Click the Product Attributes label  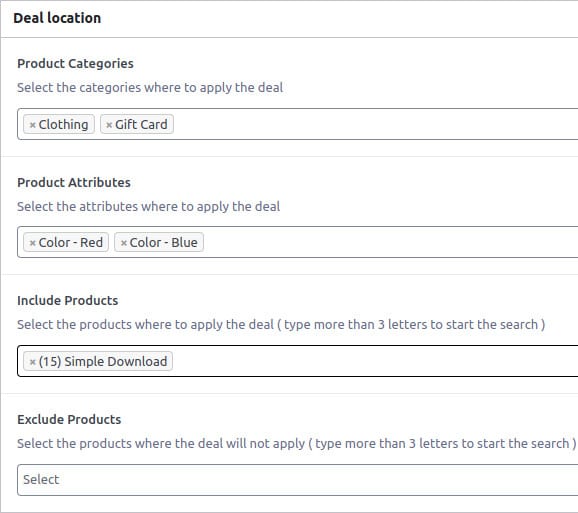pyautogui.click(x=74, y=182)
